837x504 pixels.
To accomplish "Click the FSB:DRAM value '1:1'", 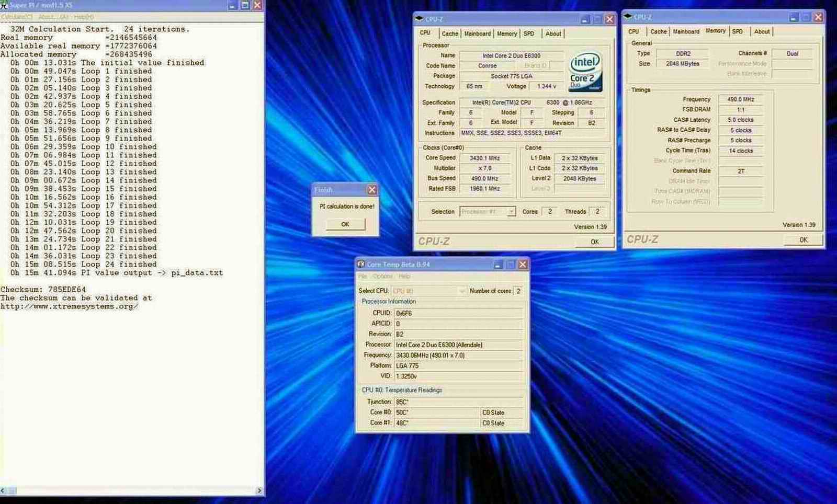I will tap(740, 110).
